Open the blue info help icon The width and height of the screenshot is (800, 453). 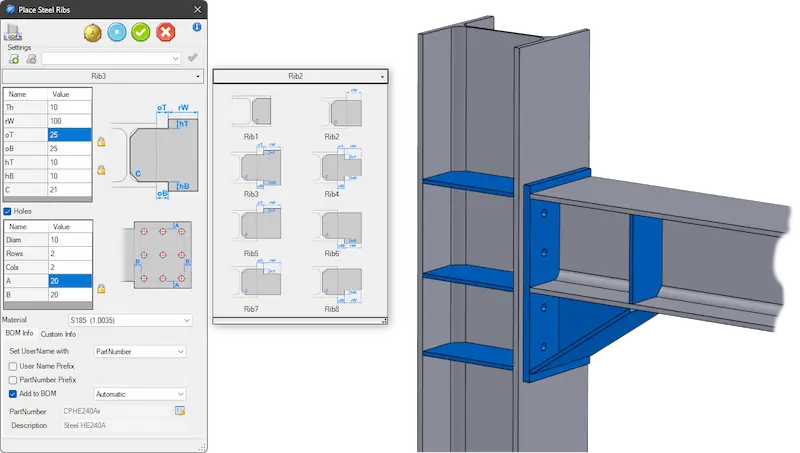click(x=197, y=27)
